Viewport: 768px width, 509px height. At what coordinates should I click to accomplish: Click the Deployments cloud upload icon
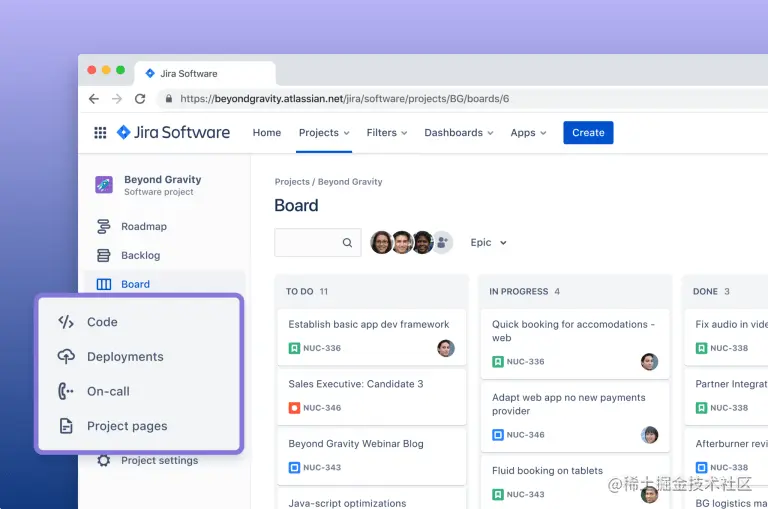[x=66, y=356]
